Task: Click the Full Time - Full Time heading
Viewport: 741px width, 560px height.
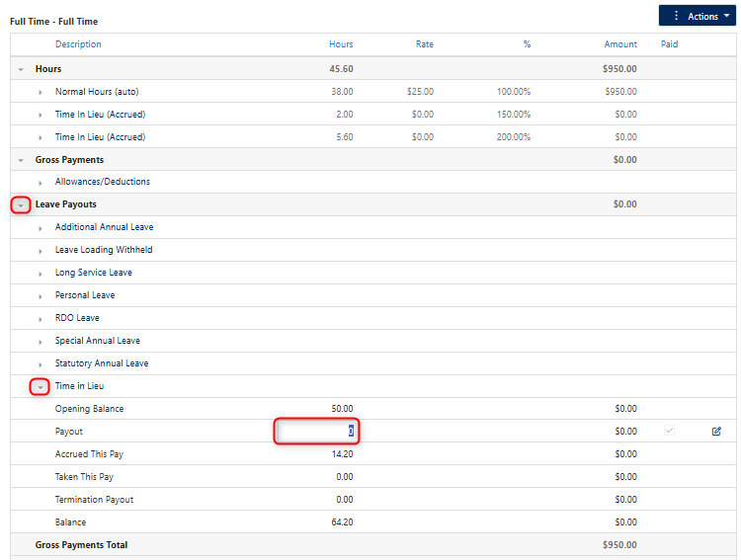Action: click(x=54, y=22)
